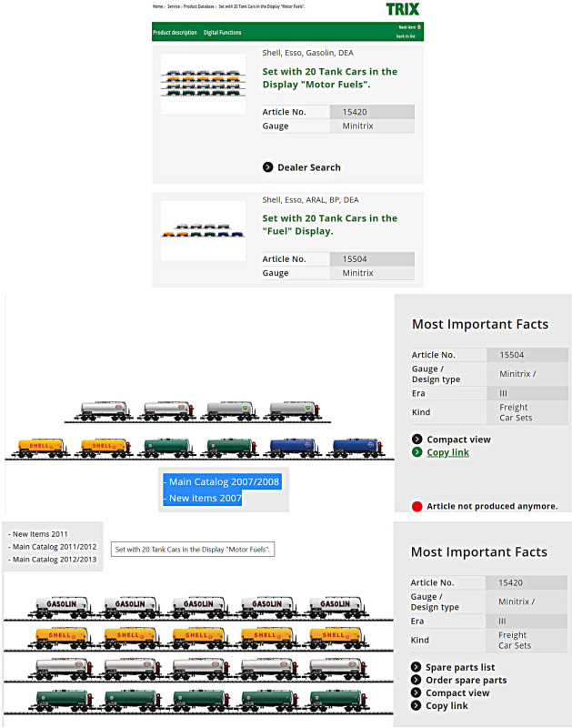Click the first green tank car in Fuel set

click(x=167, y=447)
